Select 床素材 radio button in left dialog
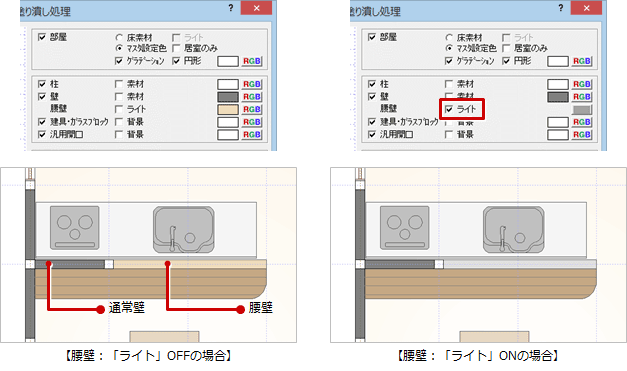Screen dimensions: 627x371 (x=119, y=38)
